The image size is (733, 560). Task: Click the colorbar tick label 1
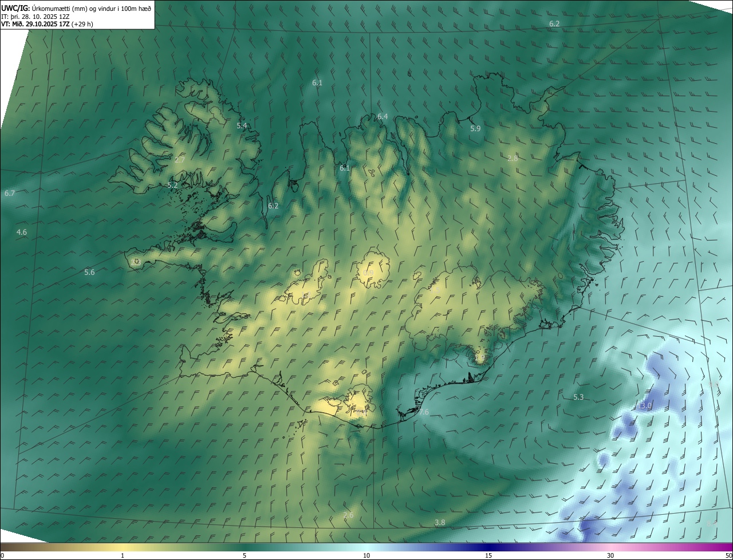click(x=123, y=556)
